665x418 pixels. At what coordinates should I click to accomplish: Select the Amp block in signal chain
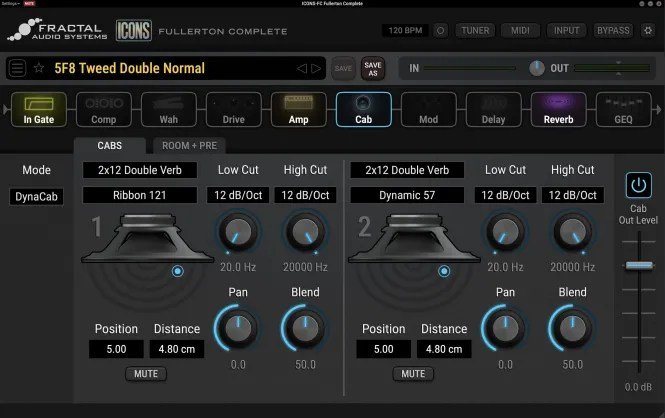[x=298, y=110]
